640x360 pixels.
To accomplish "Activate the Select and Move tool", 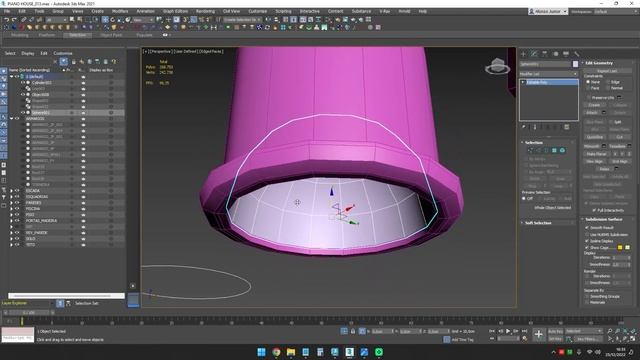I will pos(105,20).
